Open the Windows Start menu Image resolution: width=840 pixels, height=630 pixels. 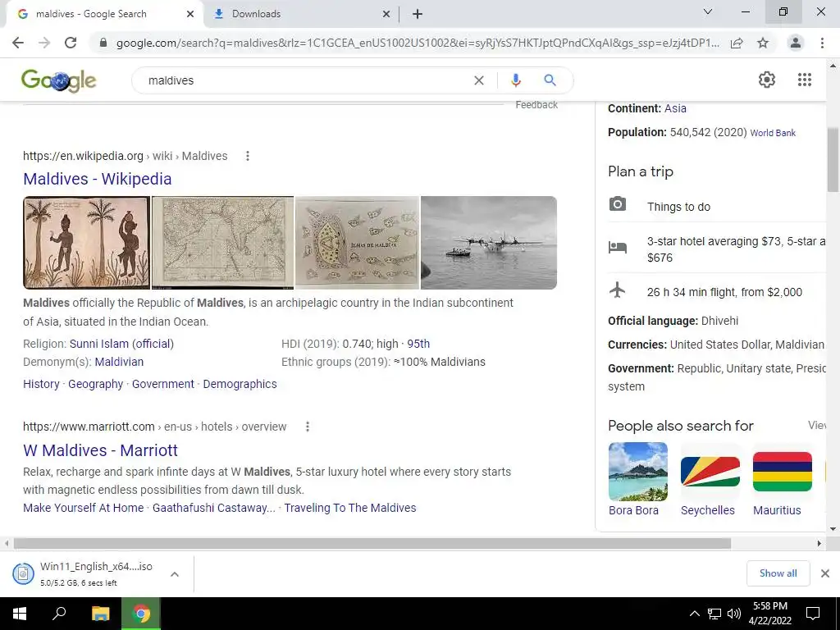[20, 614]
